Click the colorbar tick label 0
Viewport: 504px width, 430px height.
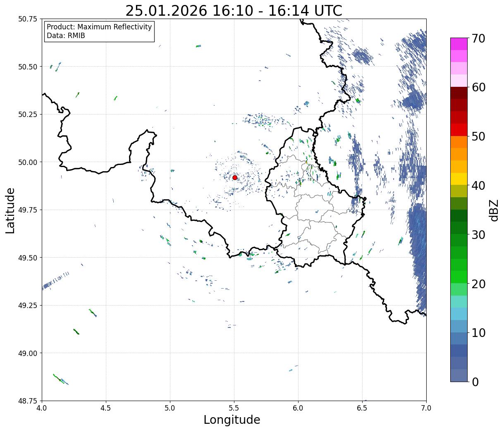click(475, 382)
